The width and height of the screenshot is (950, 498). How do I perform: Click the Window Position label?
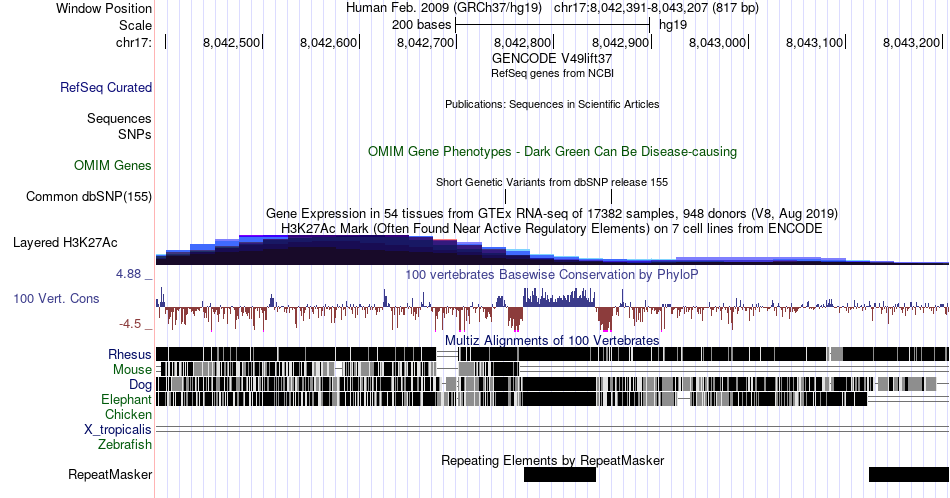tap(104, 8)
